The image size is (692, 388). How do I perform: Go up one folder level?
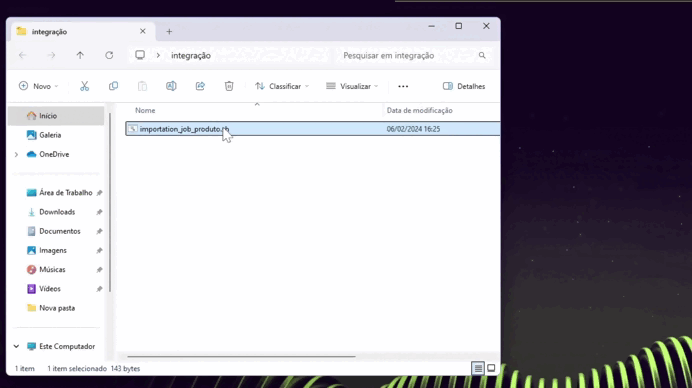(x=80, y=55)
